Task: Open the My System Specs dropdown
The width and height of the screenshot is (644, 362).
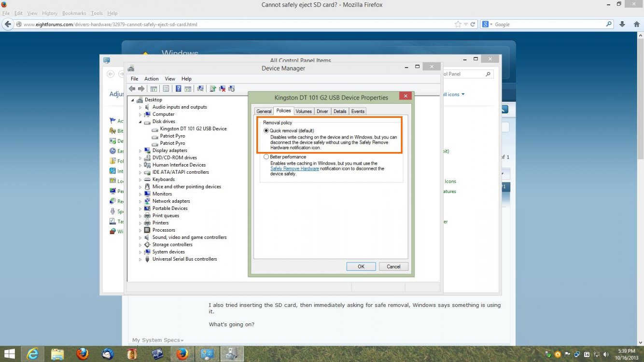Action: 158,340
